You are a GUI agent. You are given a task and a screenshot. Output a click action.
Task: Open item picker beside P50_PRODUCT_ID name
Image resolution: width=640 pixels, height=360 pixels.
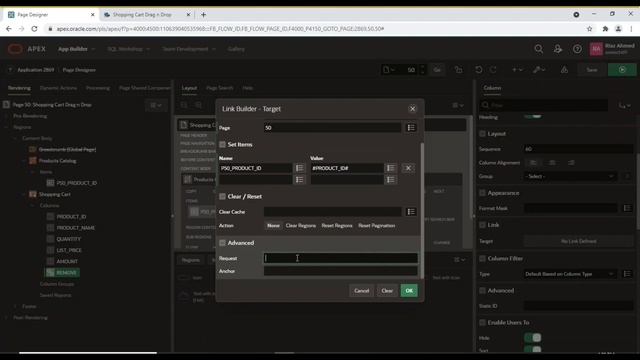299,168
